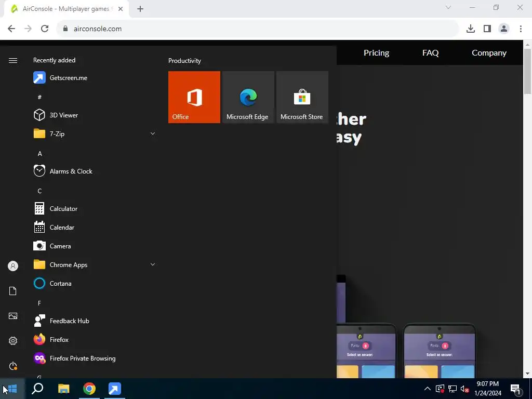
Task: Open Pictures from Start sidebar
Action: [13, 316]
